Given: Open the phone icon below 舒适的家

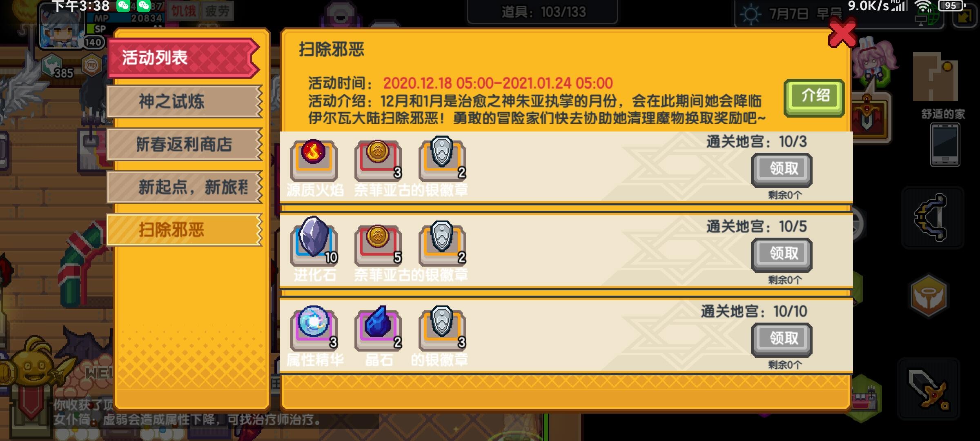Looking at the screenshot, I should 945,145.
